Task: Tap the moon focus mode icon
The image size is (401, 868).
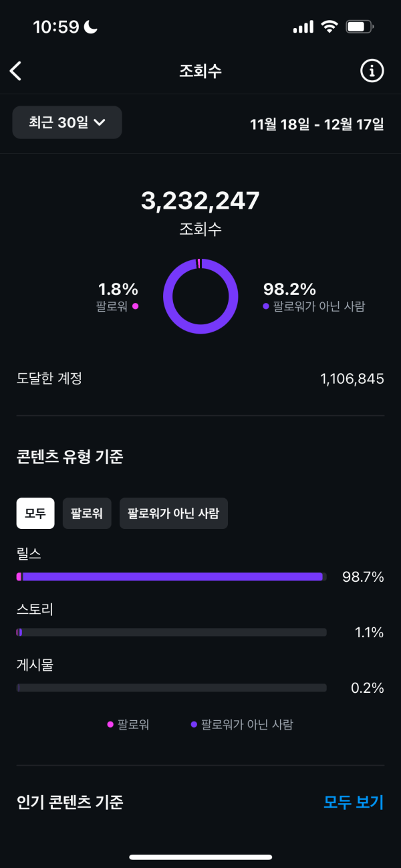Action: [x=90, y=27]
